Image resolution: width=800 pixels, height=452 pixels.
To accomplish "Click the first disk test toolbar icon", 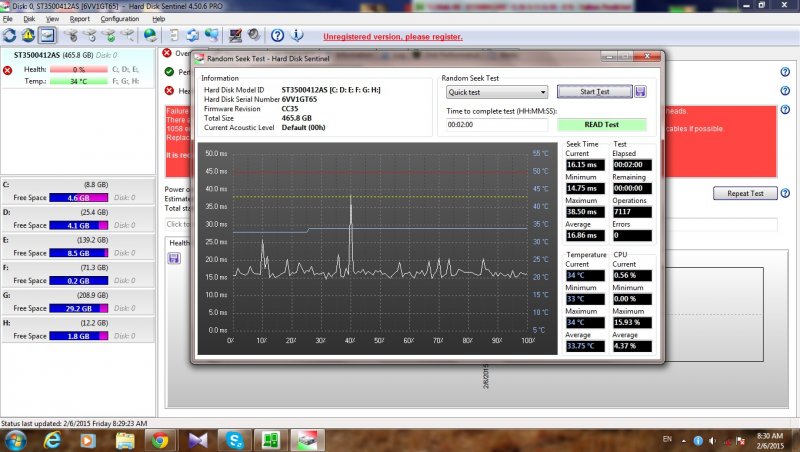I will (71, 35).
